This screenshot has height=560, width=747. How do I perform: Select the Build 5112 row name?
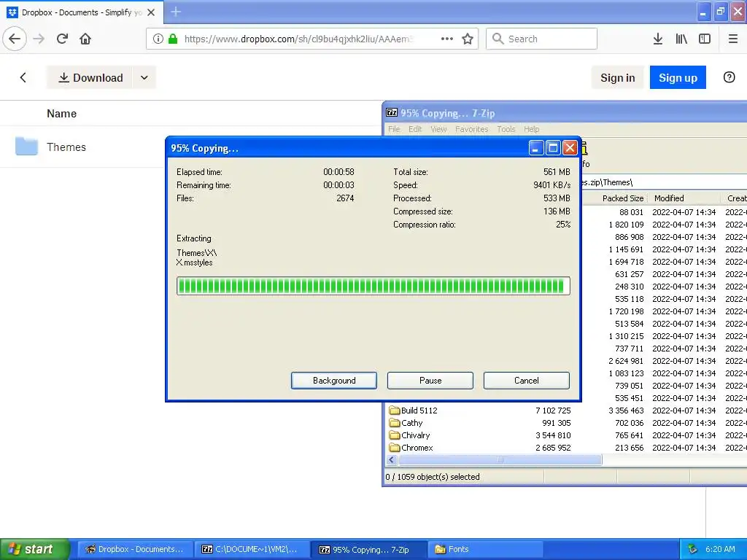tap(419, 411)
